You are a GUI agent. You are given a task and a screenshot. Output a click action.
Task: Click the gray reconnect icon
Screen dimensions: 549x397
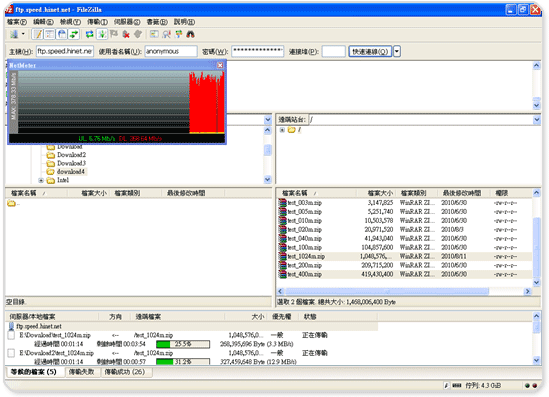coord(138,34)
